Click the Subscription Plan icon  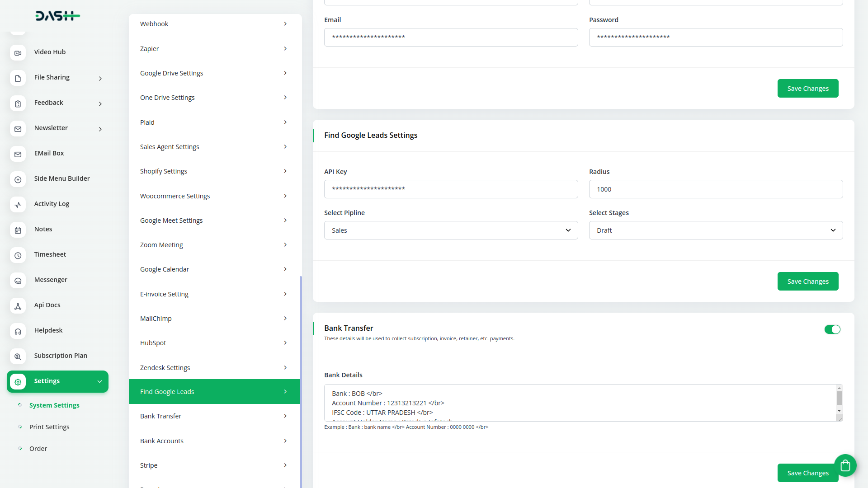point(18,357)
